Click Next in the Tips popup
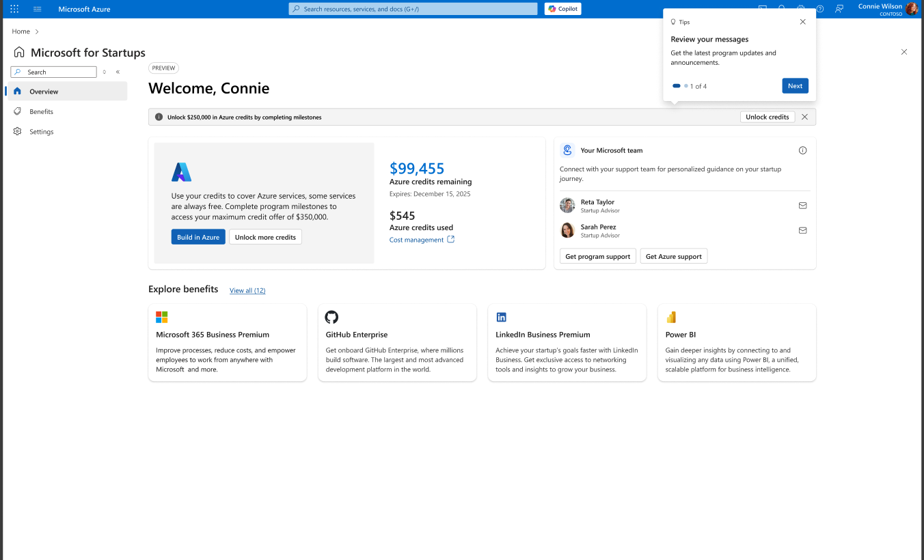This screenshot has height=560, width=924. pyautogui.click(x=795, y=86)
